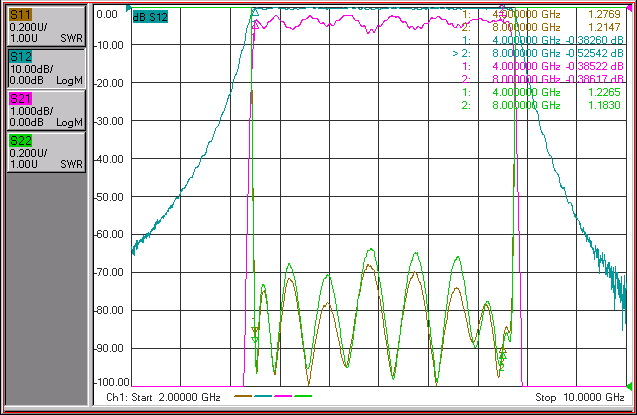Image resolution: width=637 pixels, height=415 pixels.
Task: Click the teal 'dB S12' trace title
Action: [x=150, y=17]
